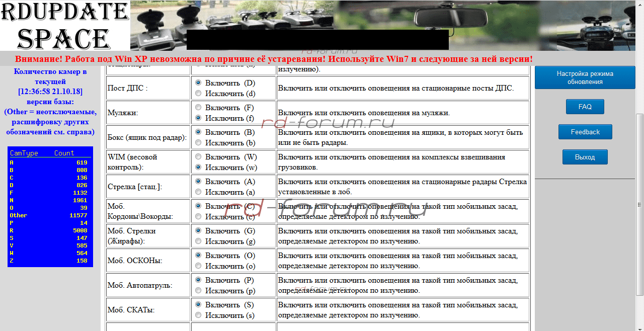Select Включить (B) for Бокс
The width and height of the screenshot is (644, 331).
click(198, 132)
